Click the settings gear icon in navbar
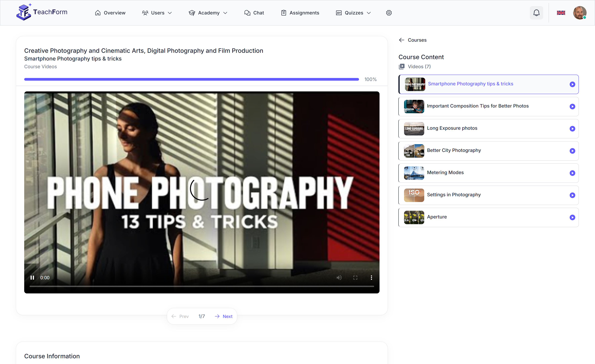This screenshot has width=595, height=364. pyautogui.click(x=389, y=13)
